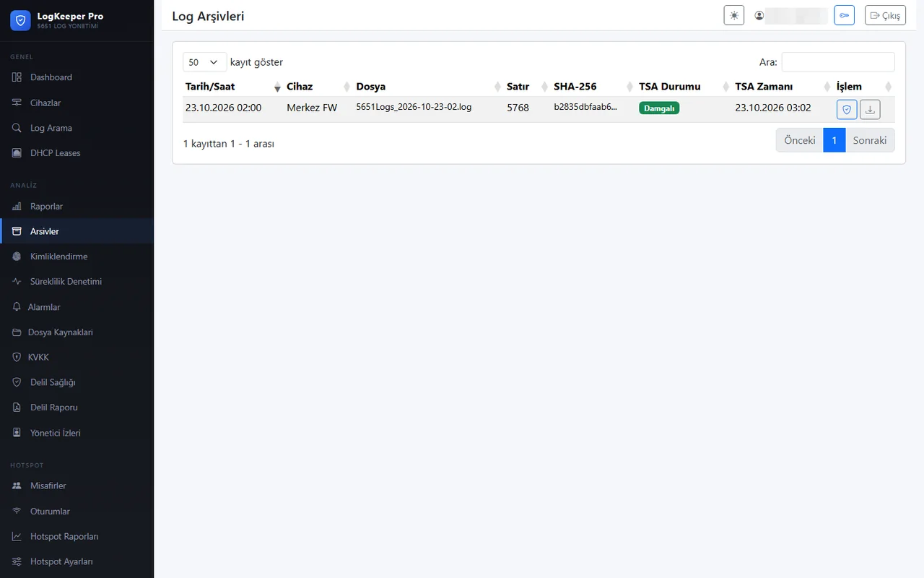Sort the table by Tarih/Saat column
Viewport: 924px width, 578px height.
click(x=233, y=87)
